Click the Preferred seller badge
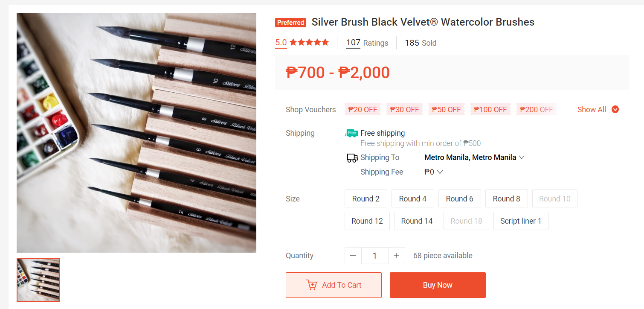This screenshot has height=309, width=644. [x=290, y=23]
